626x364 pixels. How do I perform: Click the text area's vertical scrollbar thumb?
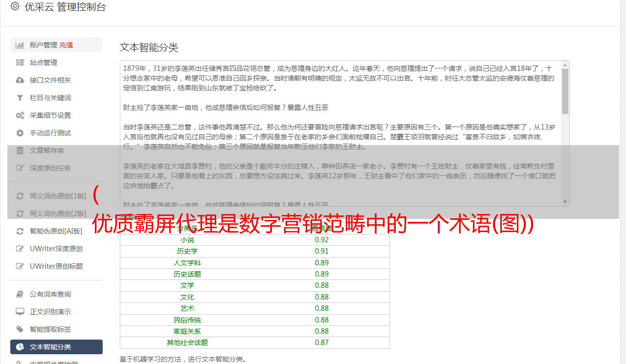565,91
